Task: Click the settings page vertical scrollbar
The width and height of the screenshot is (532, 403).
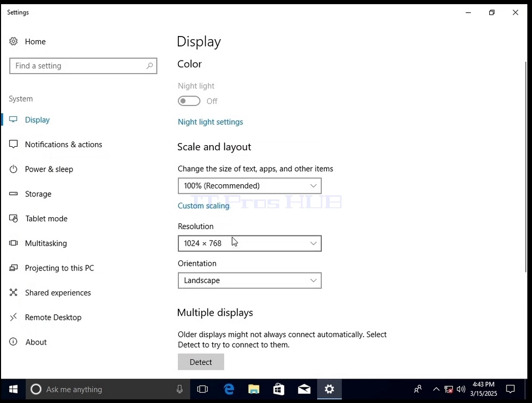Action: [x=526, y=167]
